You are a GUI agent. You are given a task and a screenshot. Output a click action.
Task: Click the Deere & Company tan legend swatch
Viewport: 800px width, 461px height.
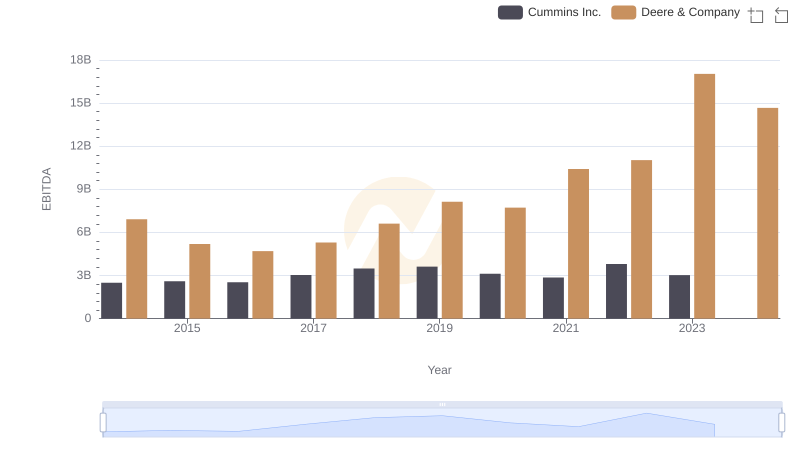pos(623,12)
